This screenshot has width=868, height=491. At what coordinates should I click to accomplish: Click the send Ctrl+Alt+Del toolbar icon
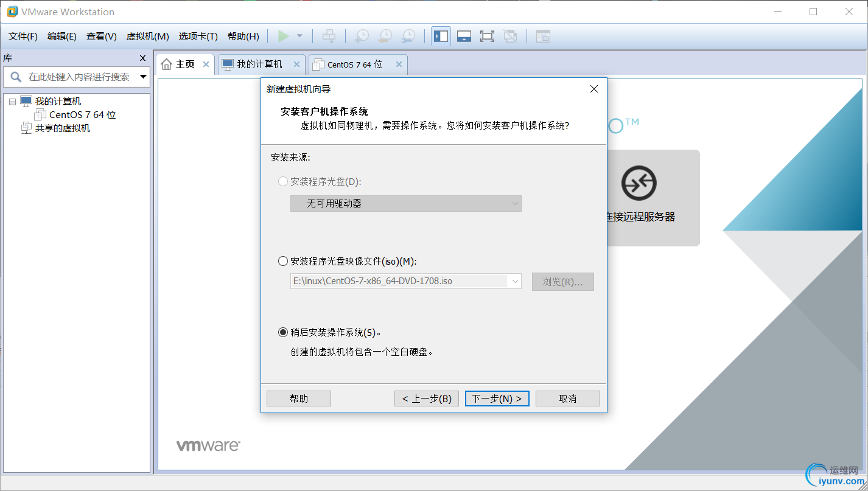(x=329, y=37)
